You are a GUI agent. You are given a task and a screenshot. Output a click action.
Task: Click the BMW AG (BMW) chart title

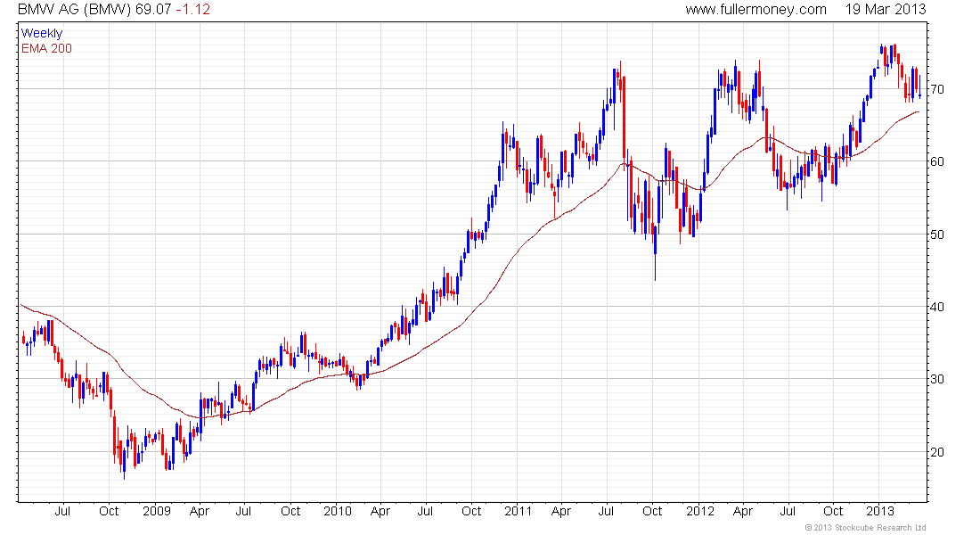(x=74, y=10)
